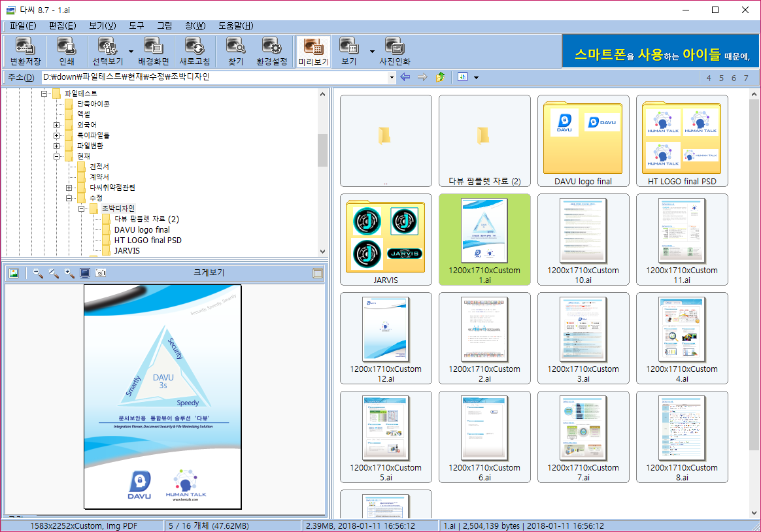Zoom out the preview image
The width and height of the screenshot is (761, 532).
coord(38,273)
